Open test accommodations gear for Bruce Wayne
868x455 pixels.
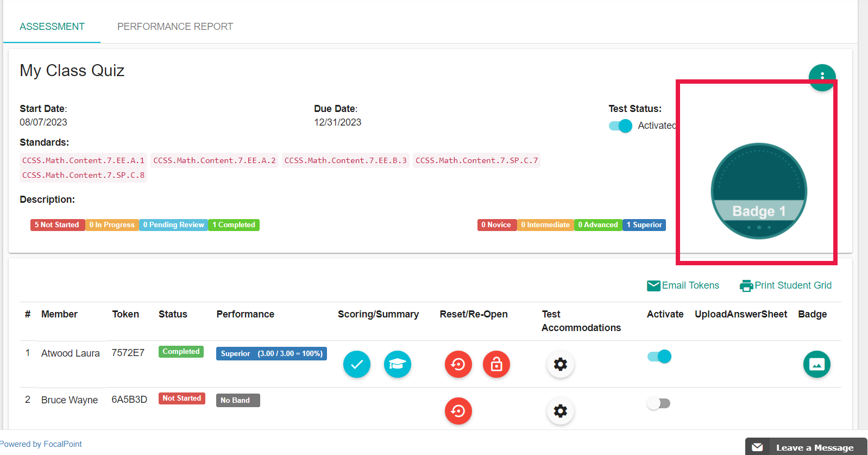(561, 411)
